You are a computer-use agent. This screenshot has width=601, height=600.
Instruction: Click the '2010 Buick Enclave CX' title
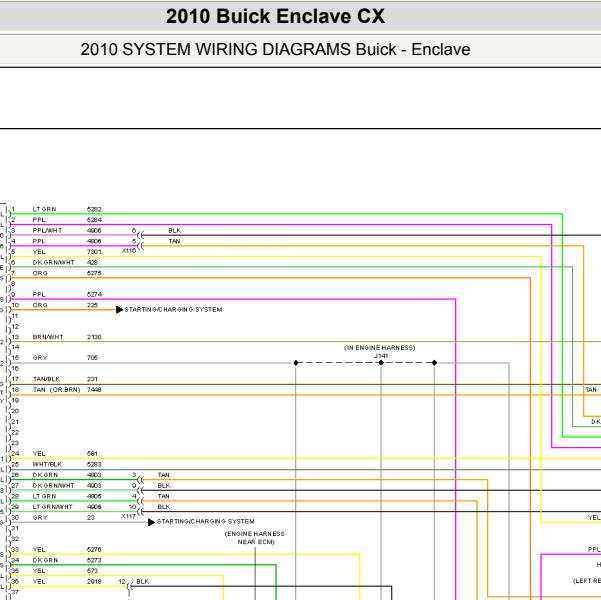(x=275, y=16)
